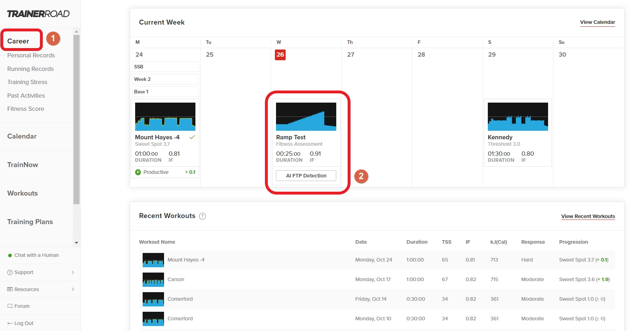Open Carson workout name in table
644x331 pixels.
tap(176, 280)
